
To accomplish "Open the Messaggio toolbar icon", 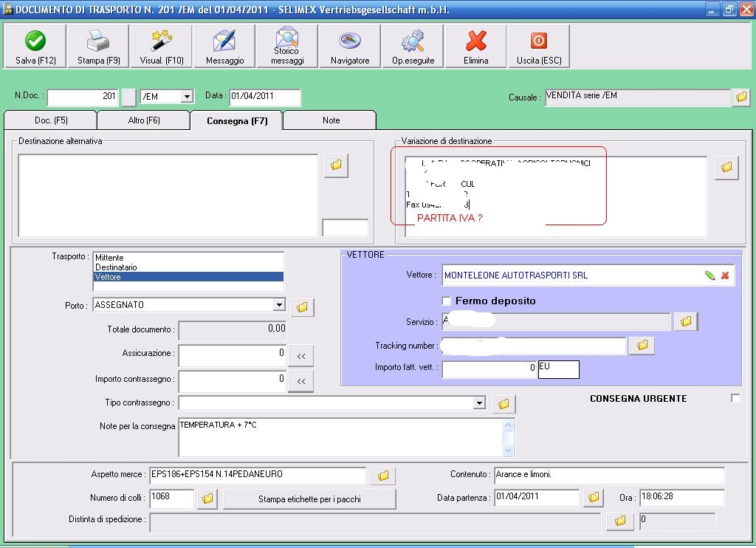I will (224, 41).
